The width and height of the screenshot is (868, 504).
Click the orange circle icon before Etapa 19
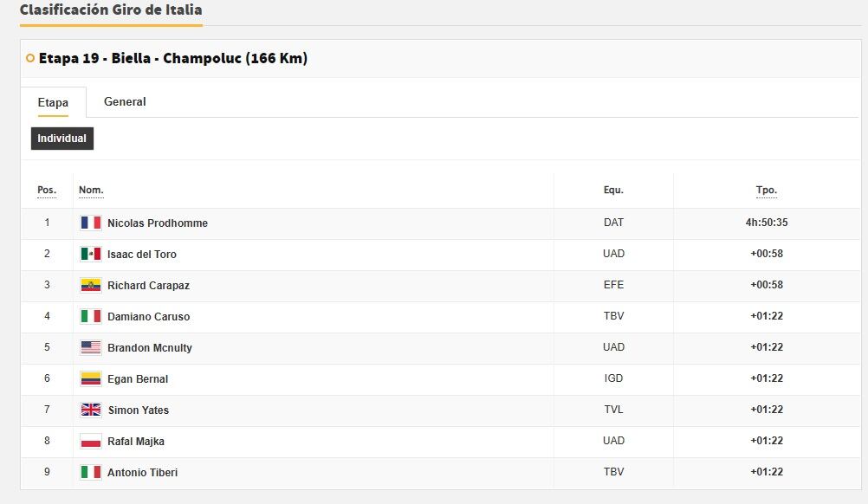click(30, 59)
